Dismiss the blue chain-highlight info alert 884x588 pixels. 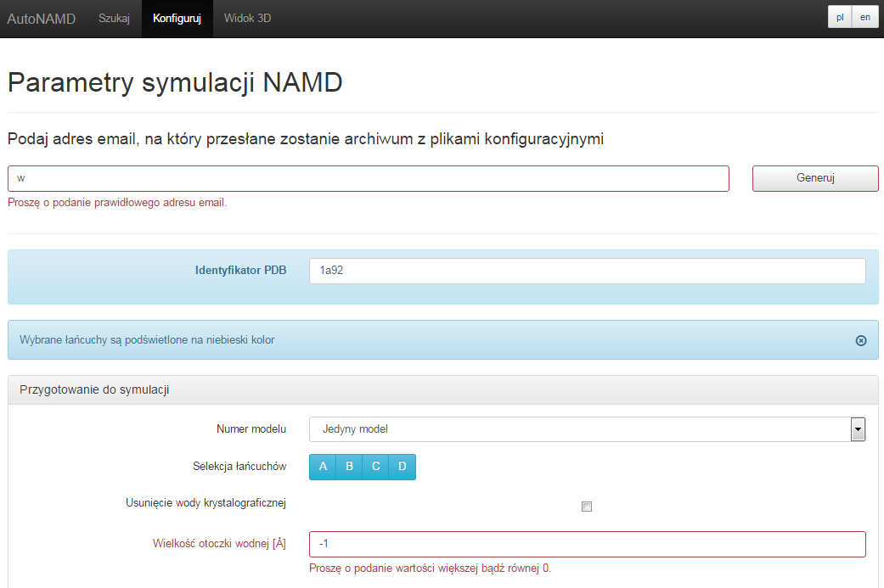point(861,340)
